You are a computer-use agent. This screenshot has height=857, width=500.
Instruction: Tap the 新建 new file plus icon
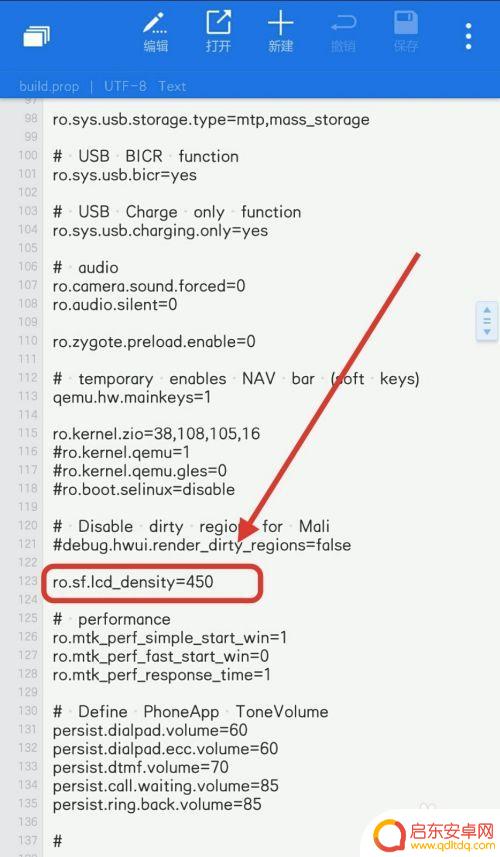(280, 32)
